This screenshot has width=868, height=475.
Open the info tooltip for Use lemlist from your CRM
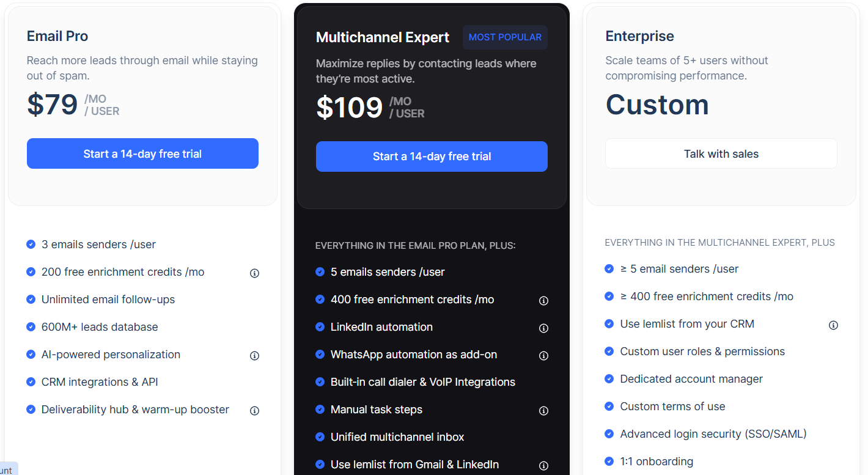833,325
